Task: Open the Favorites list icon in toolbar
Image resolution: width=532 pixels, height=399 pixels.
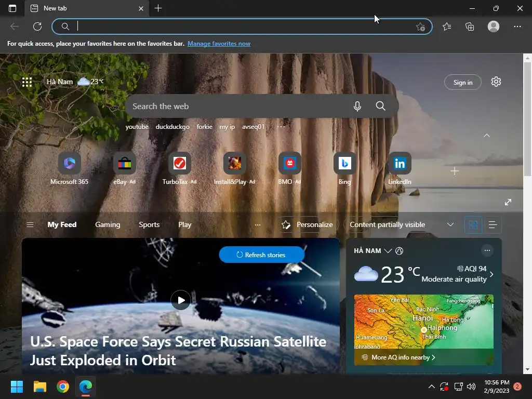Action: click(x=447, y=26)
